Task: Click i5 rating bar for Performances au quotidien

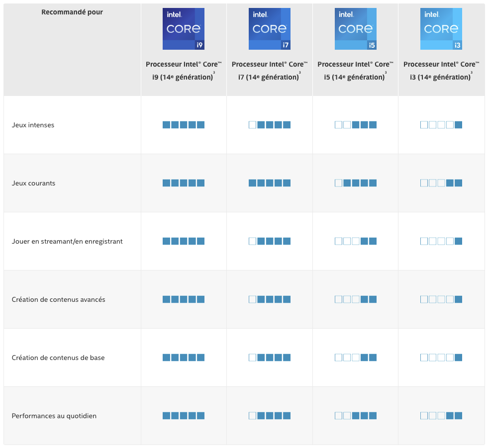Action: (x=355, y=416)
